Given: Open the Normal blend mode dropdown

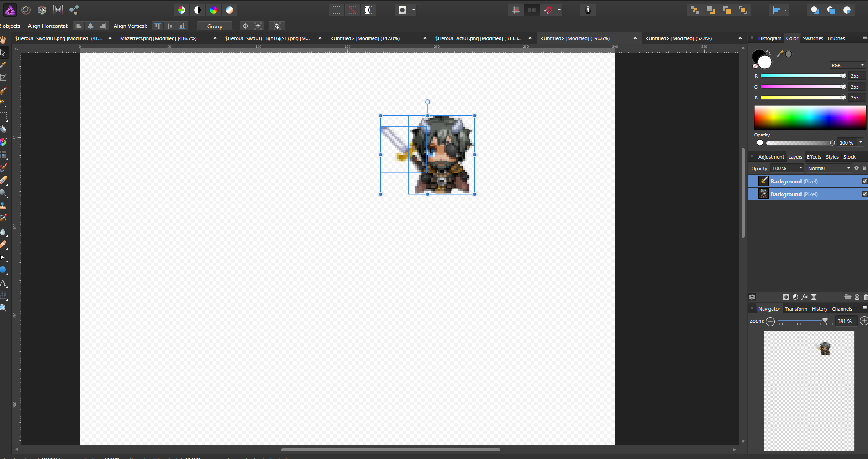Looking at the screenshot, I should click(x=829, y=168).
